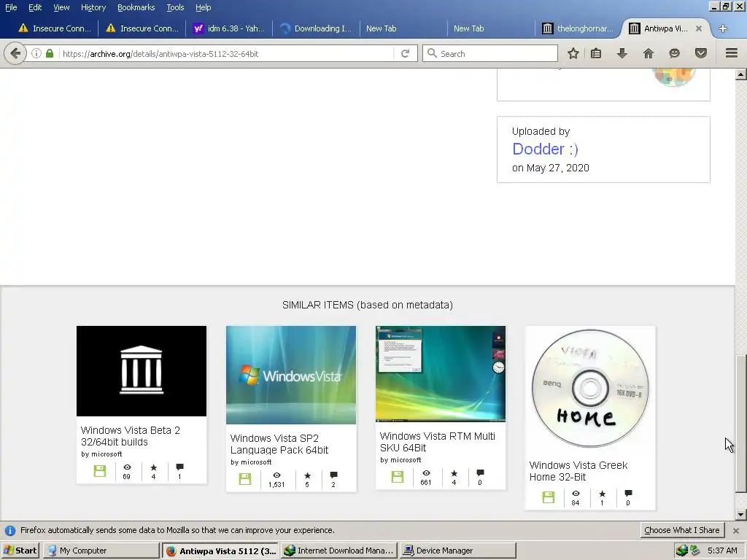747x560 pixels.
Task: Click the software disk icon on Vista Beta 2 card
Action: [99, 471]
